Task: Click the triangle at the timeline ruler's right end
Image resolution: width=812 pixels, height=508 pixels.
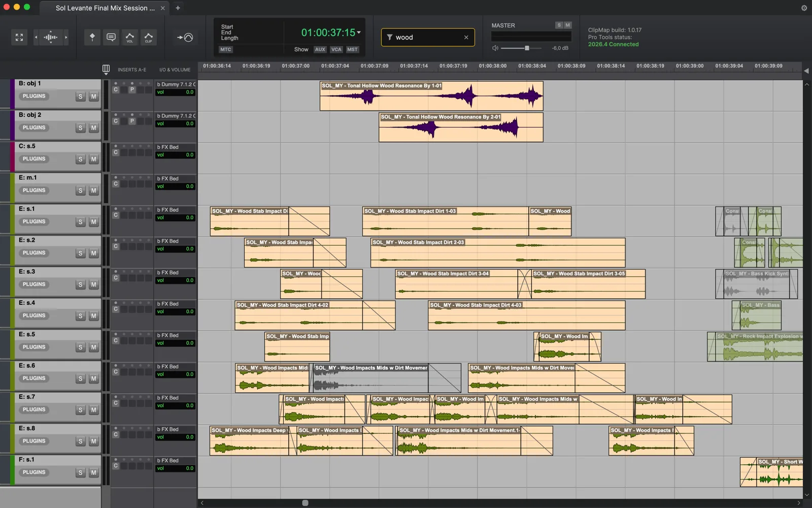Action: (x=806, y=71)
